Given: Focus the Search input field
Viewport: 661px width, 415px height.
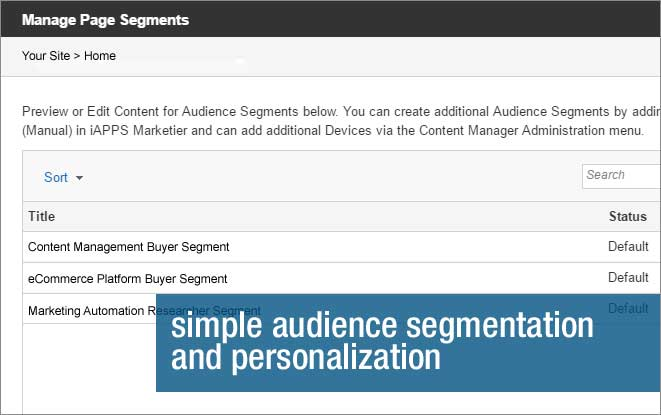Looking at the screenshot, I should tap(620, 175).
